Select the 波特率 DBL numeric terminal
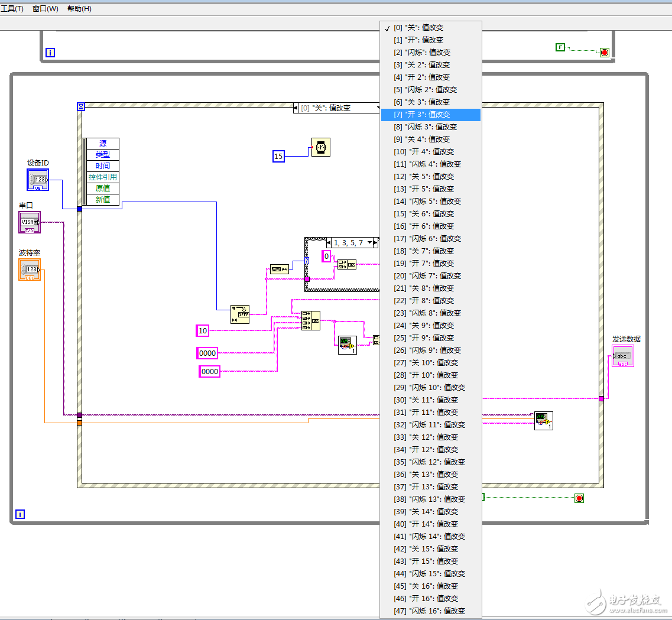 30,270
